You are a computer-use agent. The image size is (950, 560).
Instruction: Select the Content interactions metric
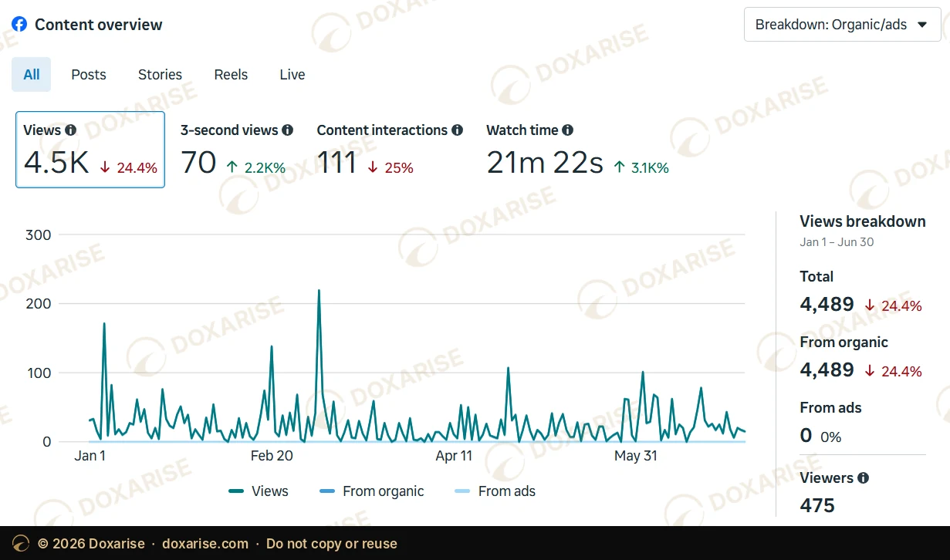[x=390, y=150]
